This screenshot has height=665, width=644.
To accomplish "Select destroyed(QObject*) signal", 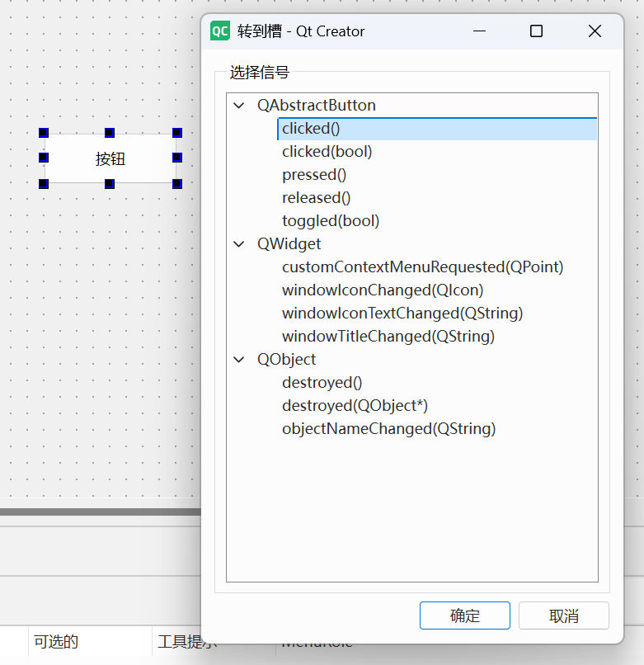I will (x=355, y=405).
